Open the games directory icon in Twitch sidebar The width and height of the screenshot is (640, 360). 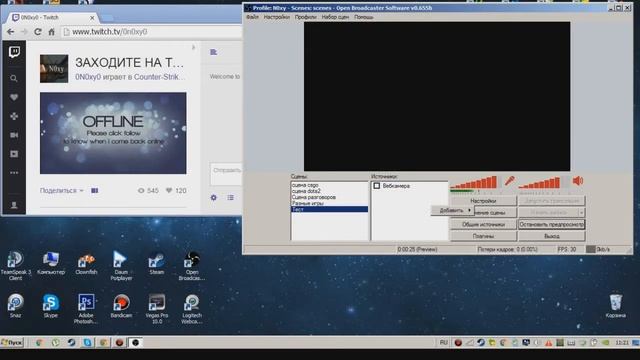coord(14,116)
